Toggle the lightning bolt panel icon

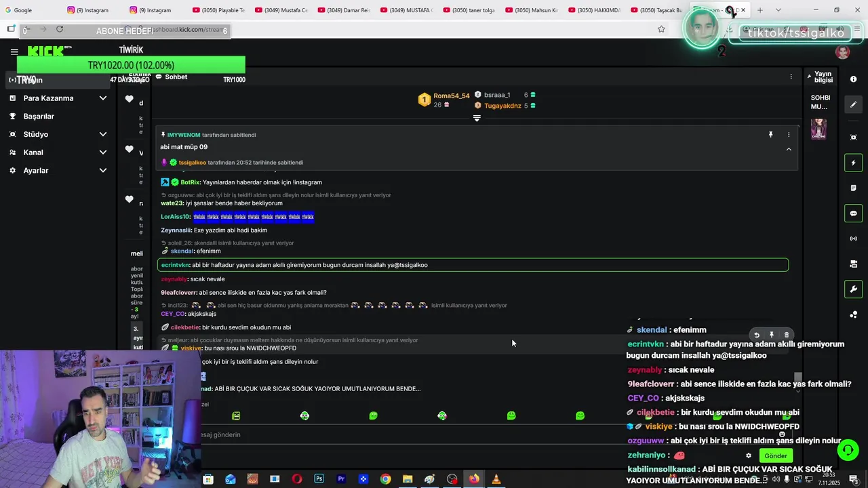pos(853,163)
